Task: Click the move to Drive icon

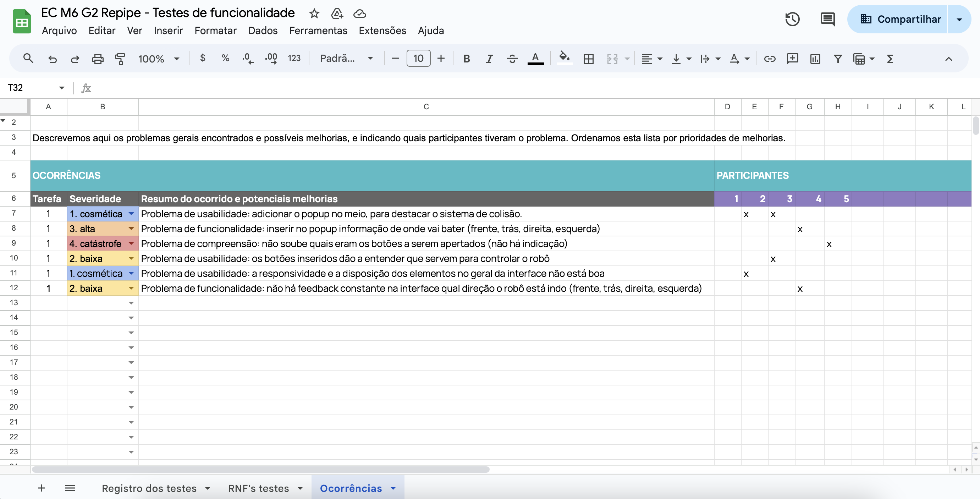Action: [337, 14]
